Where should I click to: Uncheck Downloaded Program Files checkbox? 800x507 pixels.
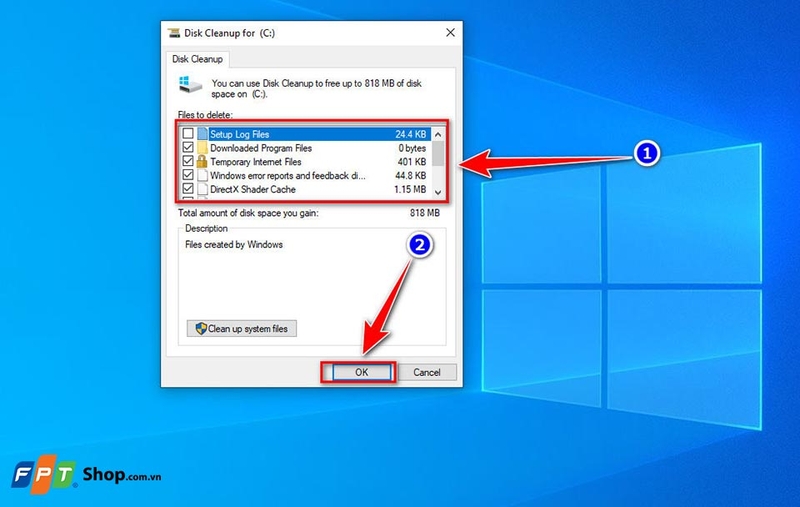pos(188,147)
